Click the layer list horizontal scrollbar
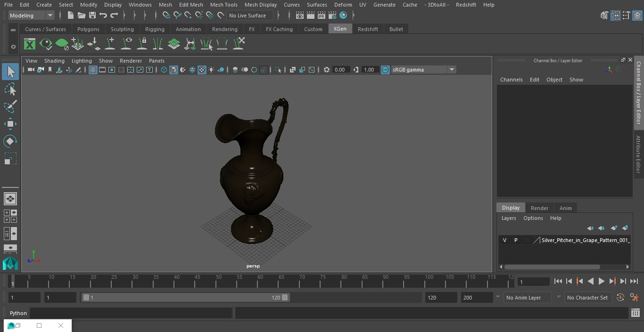644x332 pixels. [x=552, y=267]
